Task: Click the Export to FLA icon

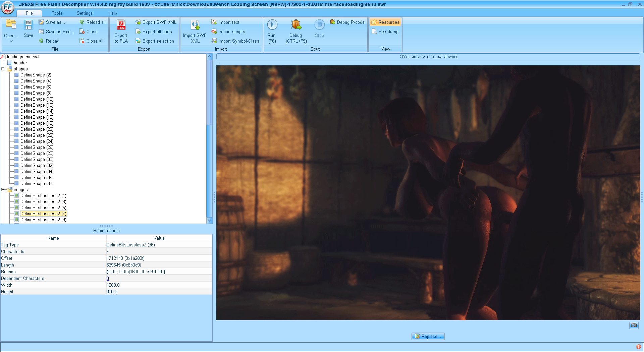Action: (121, 25)
